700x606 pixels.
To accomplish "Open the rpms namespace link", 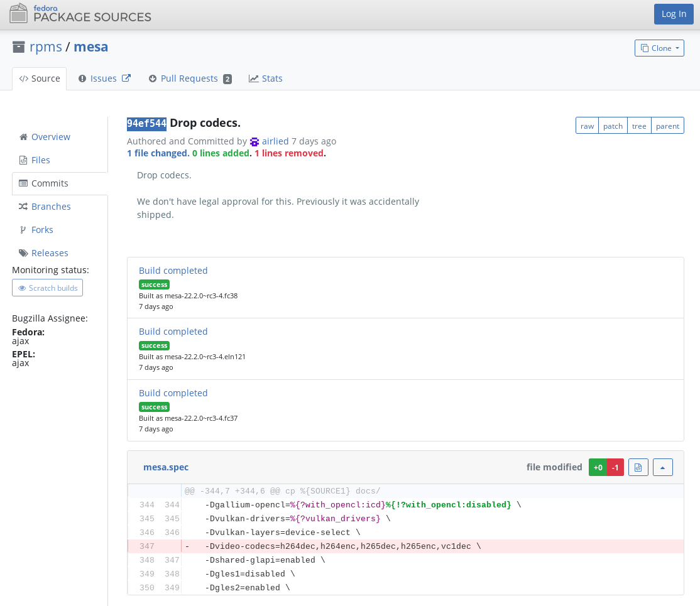I will pos(45,47).
